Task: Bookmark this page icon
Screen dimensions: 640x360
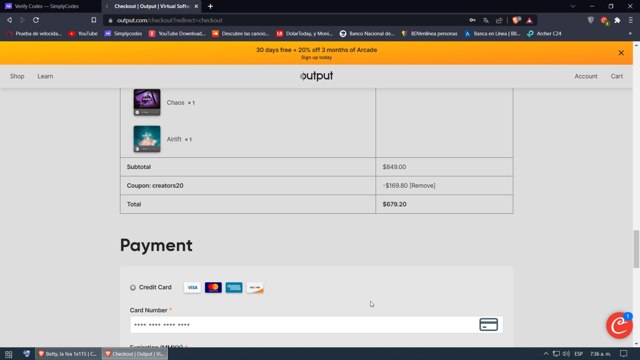Action: click(93, 20)
